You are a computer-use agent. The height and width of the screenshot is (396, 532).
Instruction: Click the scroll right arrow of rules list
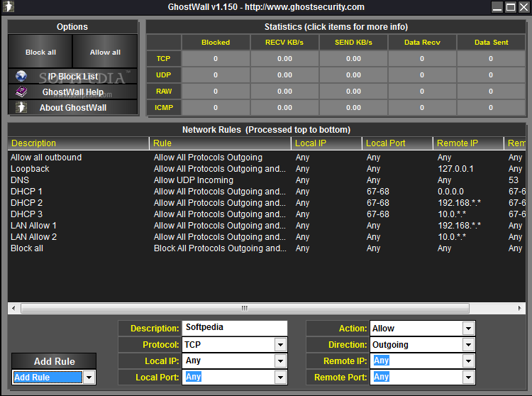point(519,308)
